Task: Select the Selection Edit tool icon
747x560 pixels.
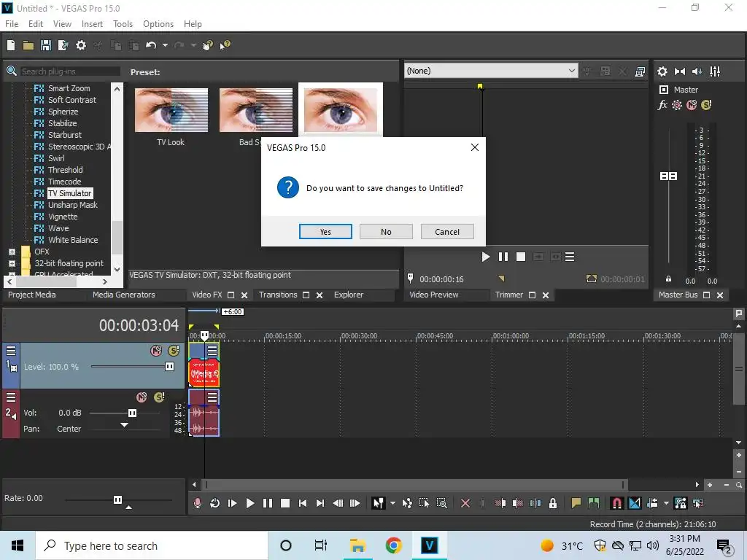Action: pyautogui.click(x=424, y=503)
